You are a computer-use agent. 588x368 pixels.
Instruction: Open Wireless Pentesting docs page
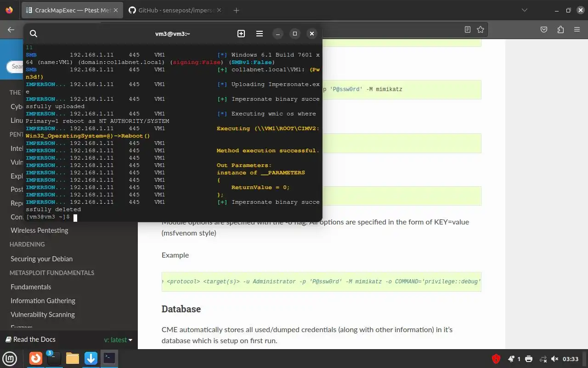click(40, 230)
